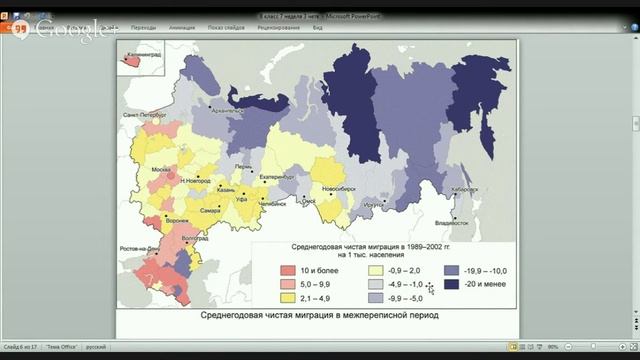
Task: Click the "10 и более" legend swatch
Action: 288,271
